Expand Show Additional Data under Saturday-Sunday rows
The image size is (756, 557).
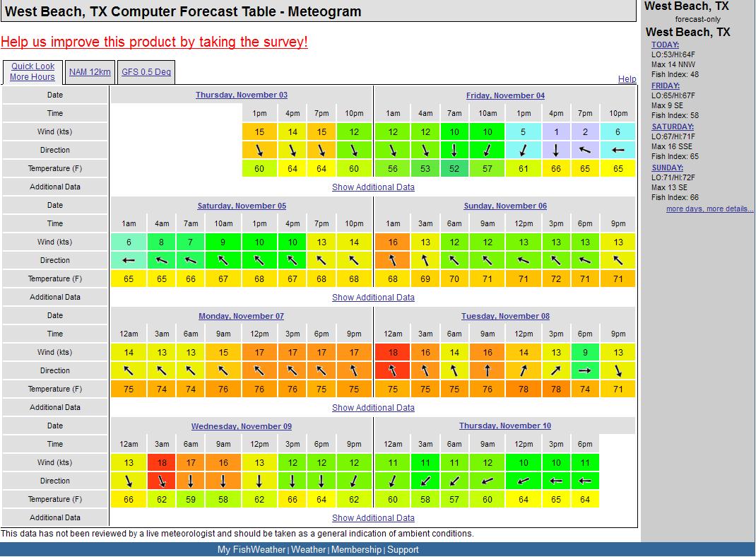coord(373,298)
